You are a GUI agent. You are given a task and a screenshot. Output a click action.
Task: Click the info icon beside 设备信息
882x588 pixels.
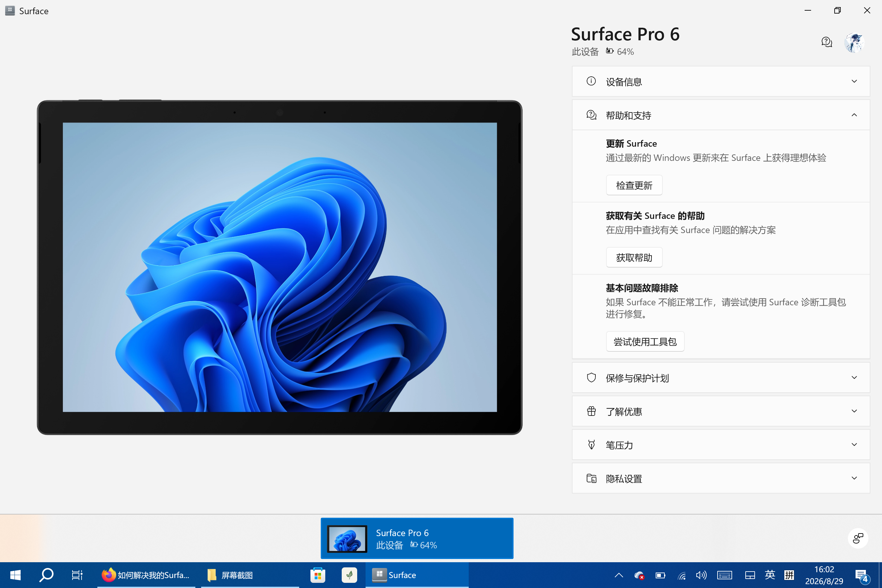coord(591,81)
